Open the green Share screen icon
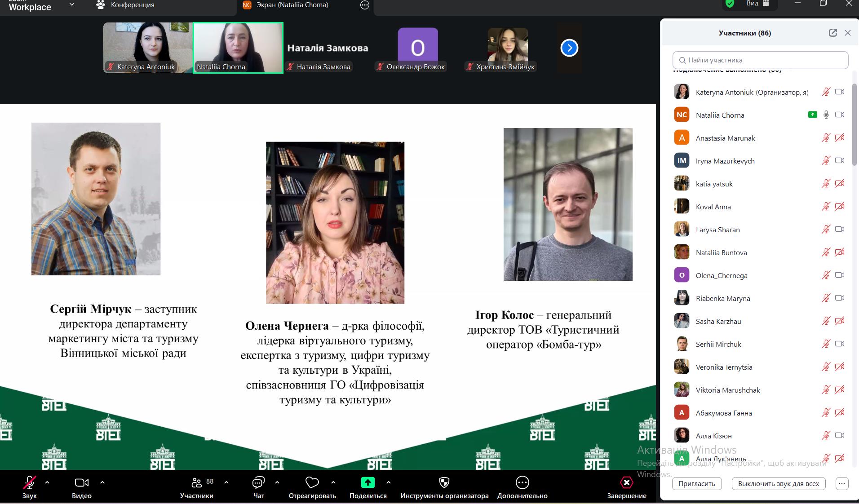Viewport: 859px width, 504px height. (x=368, y=483)
